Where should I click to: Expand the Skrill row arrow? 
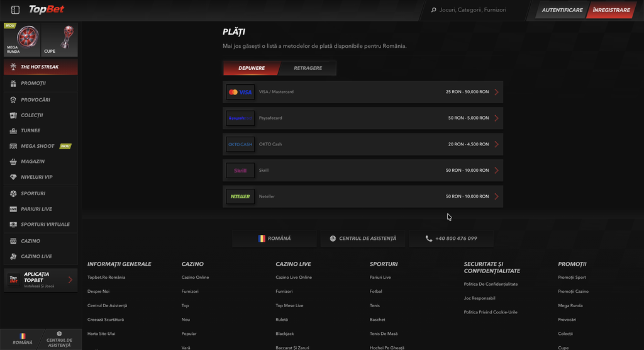pyautogui.click(x=497, y=170)
